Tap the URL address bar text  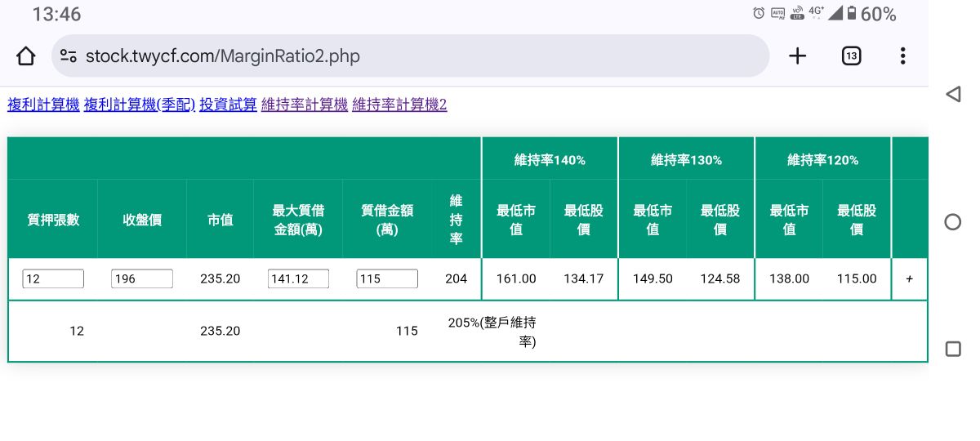pos(223,56)
